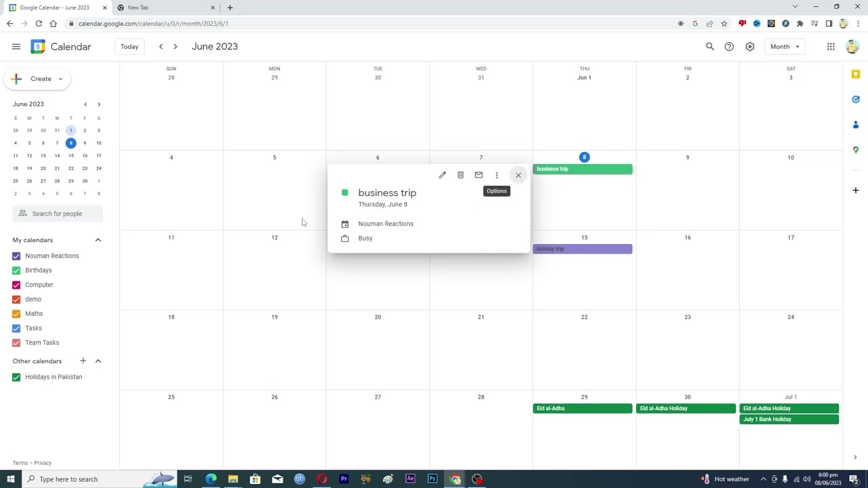Open the July 1 Bank Holiday event

[x=789, y=420]
